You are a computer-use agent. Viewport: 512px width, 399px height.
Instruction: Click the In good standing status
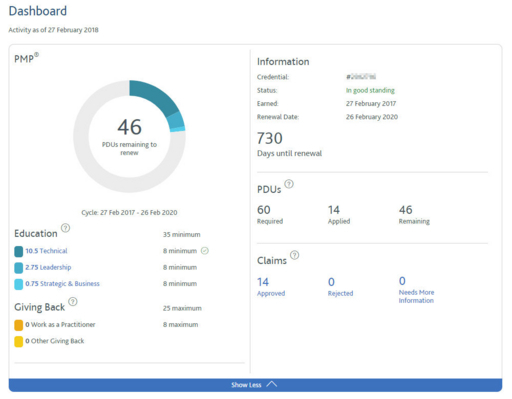[x=370, y=90]
